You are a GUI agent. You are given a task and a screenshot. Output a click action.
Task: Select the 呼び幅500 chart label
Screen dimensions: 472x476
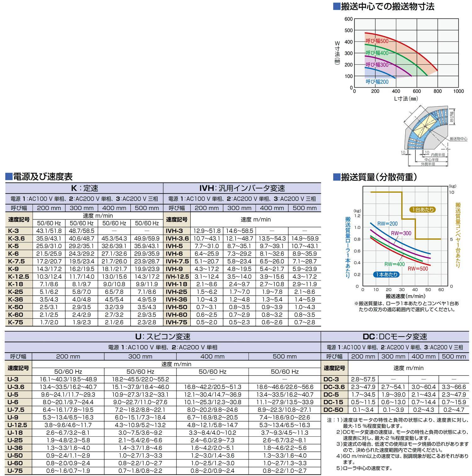(377, 41)
